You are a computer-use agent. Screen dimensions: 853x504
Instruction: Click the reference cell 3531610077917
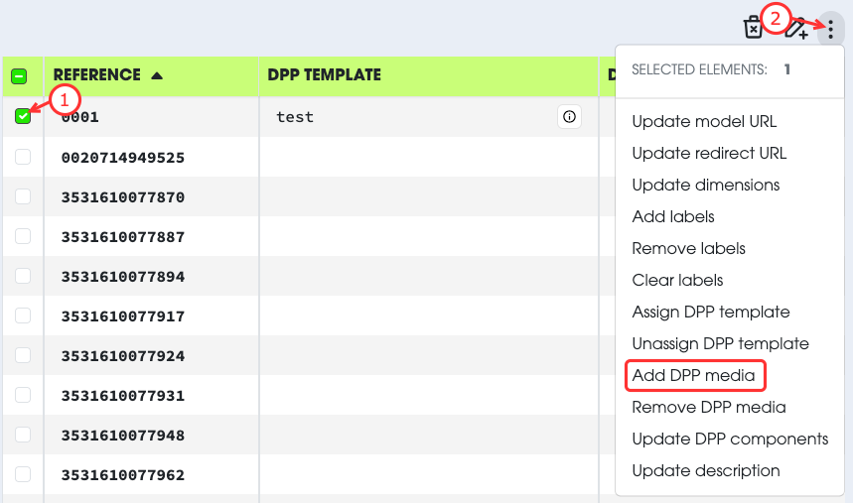(123, 315)
